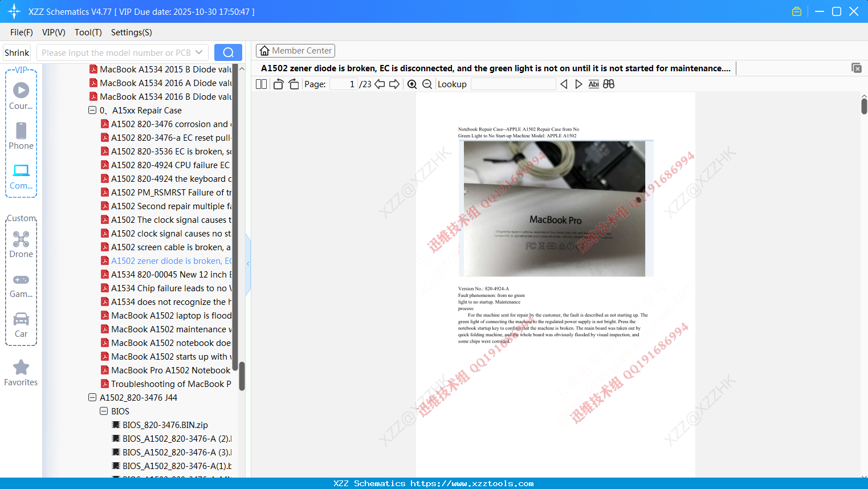Collapse the A1502_820-3476 J44 folder
Screen dimensions: 868x489
92,398
